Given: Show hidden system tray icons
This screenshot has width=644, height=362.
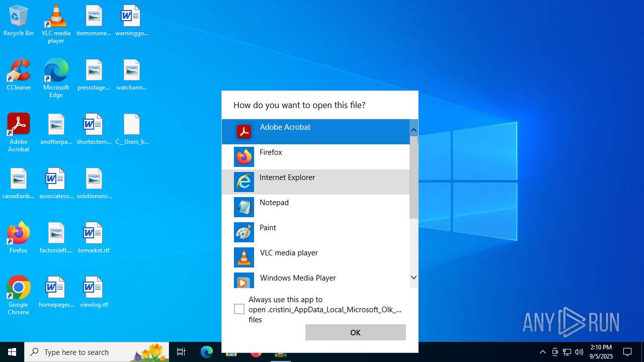Looking at the screenshot, I should pos(542,352).
